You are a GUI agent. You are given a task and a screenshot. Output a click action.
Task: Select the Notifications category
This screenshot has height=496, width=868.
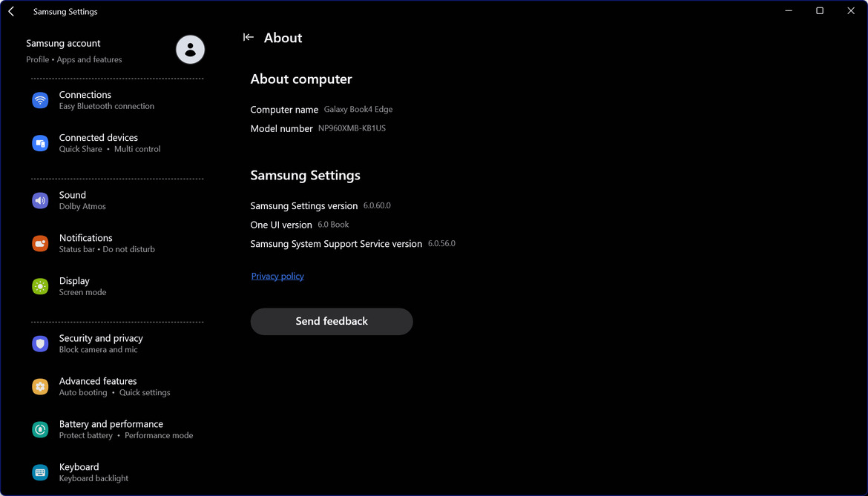(117, 243)
